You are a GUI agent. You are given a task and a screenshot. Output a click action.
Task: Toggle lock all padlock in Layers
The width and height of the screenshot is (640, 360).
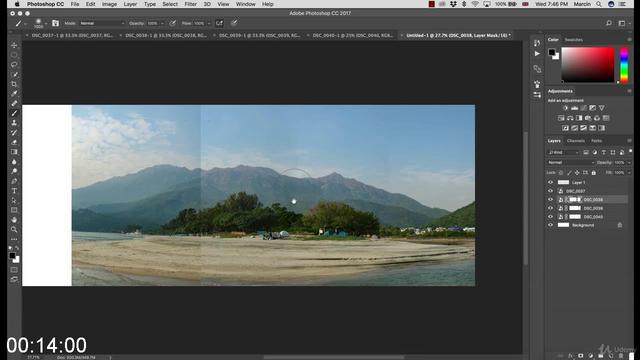pyautogui.click(x=594, y=173)
